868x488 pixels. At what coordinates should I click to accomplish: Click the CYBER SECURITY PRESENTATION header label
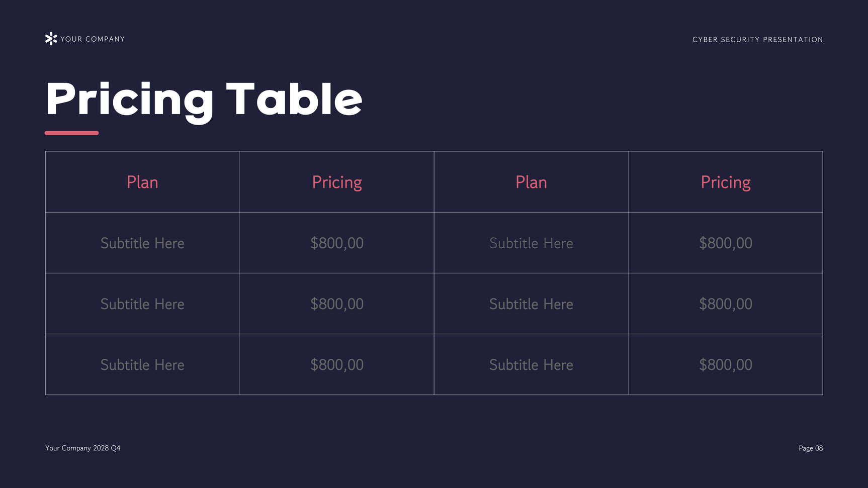(757, 40)
